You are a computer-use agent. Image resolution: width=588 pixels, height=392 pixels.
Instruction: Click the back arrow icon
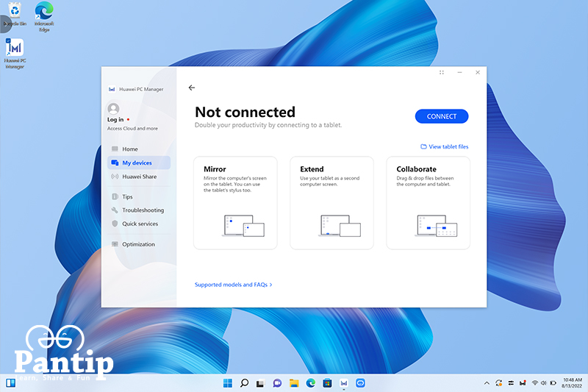tap(192, 88)
